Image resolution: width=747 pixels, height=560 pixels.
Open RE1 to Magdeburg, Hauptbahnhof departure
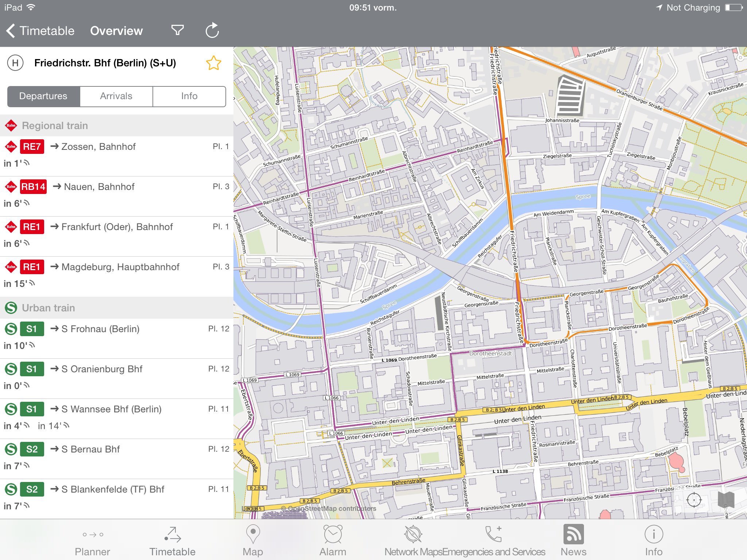click(x=117, y=277)
